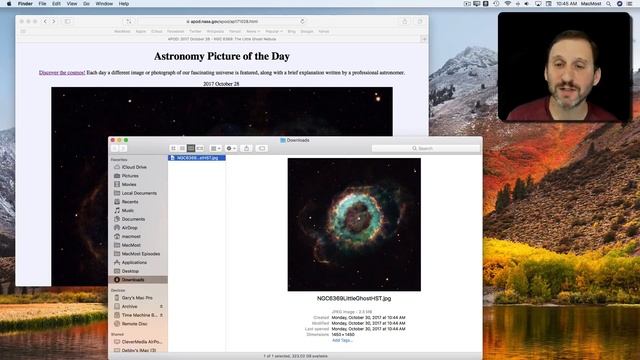Open the Help menu
This screenshot has height=360, width=640.
(x=124, y=4)
